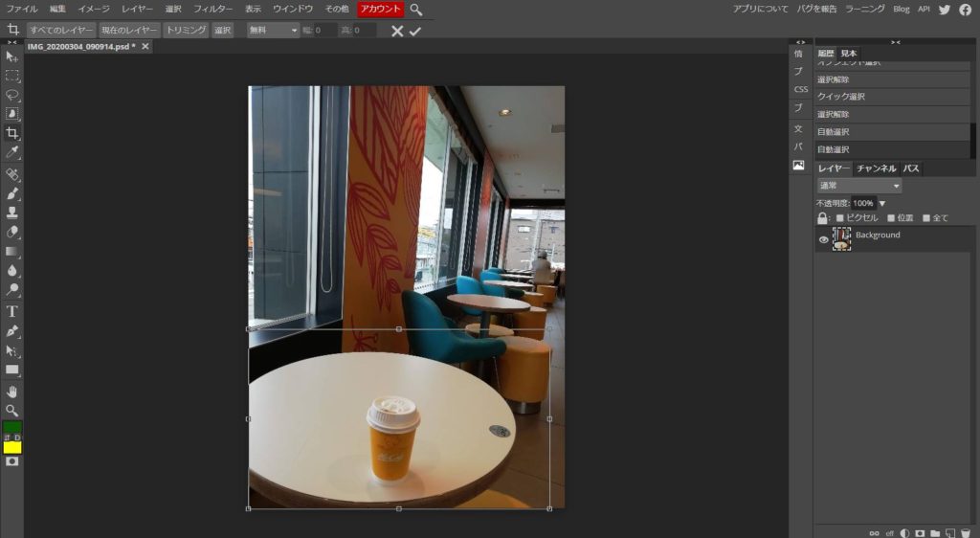Image resolution: width=980 pixels, height=538 pixels.
Task: Click the アカウント button
Action: pyautogui.click(x=381, y=9)
